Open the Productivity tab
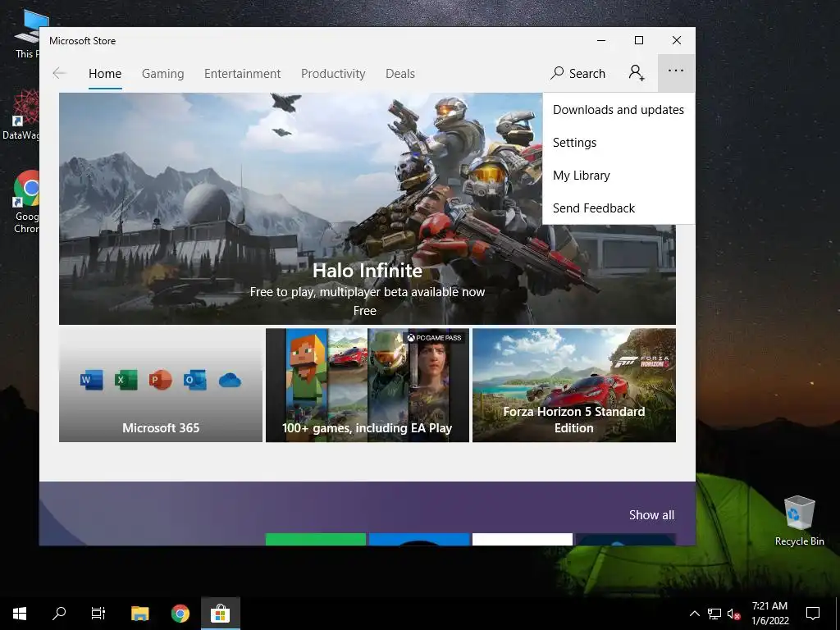The height and width of the screenshot is (630, 840). 333,73
